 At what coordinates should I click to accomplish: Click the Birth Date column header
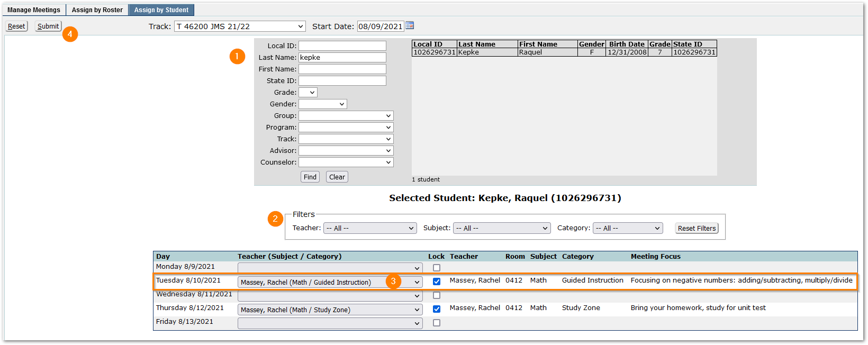(627, 44)
